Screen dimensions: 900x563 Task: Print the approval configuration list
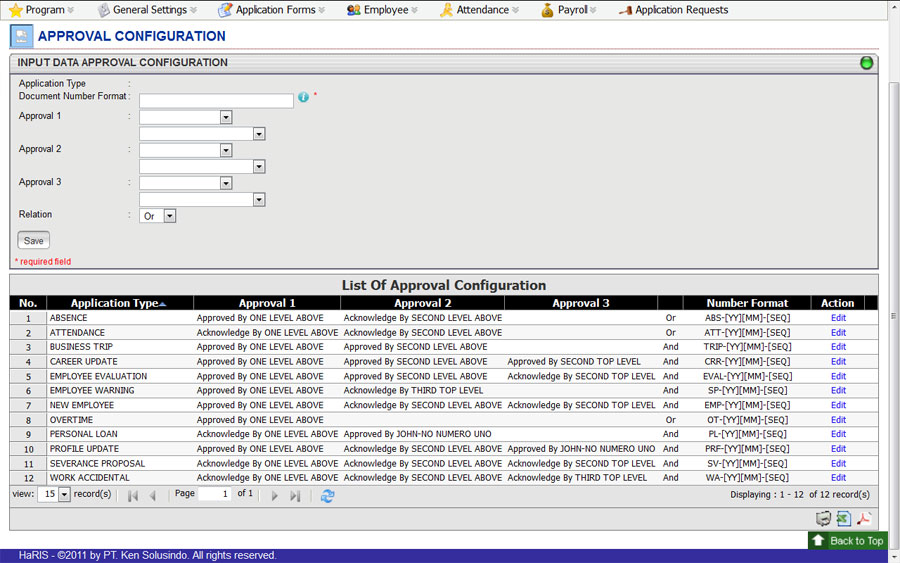(824, 518)
